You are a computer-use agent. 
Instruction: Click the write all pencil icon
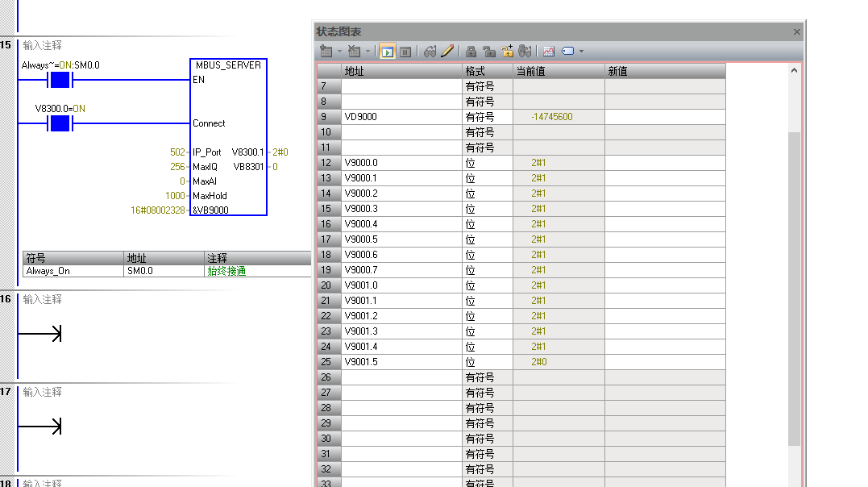tap(447, 51)
